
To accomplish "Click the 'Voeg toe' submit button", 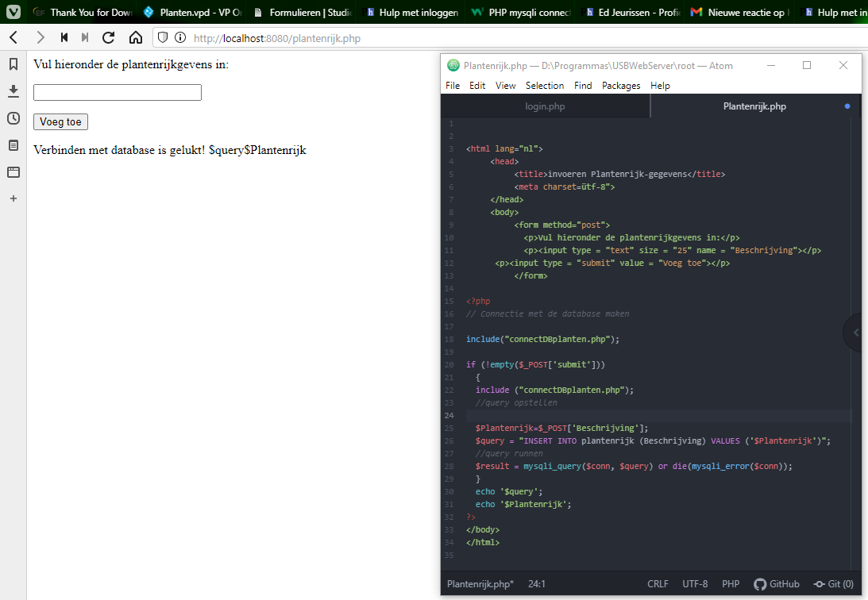I will tap(60, 121).
